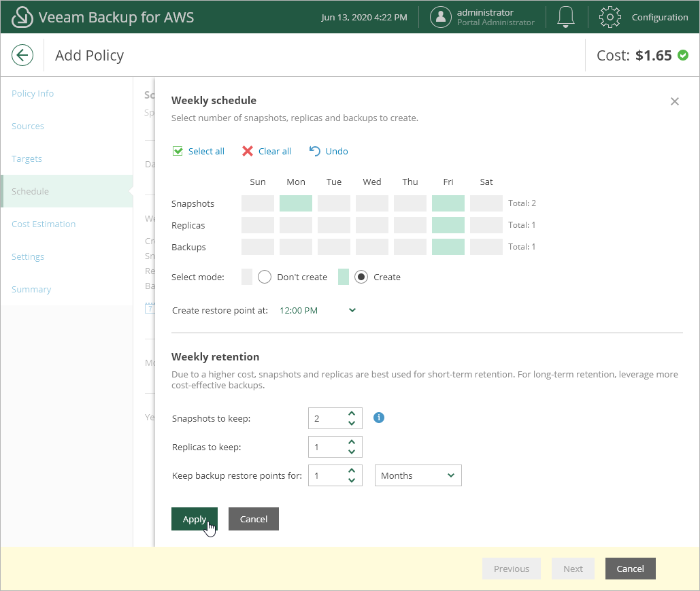
Task: Decrease backup restore points duration
Action: coord(352,480)
